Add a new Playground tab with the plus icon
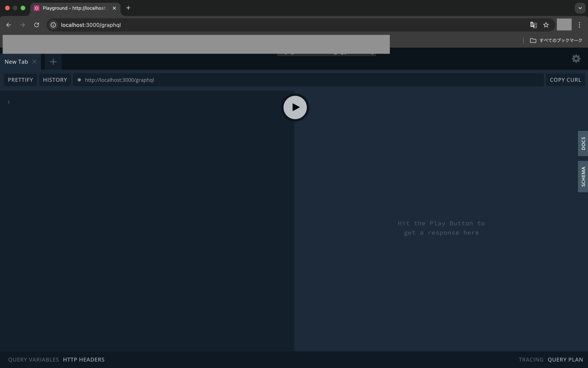588x368 pixels. tap(53, 62)
